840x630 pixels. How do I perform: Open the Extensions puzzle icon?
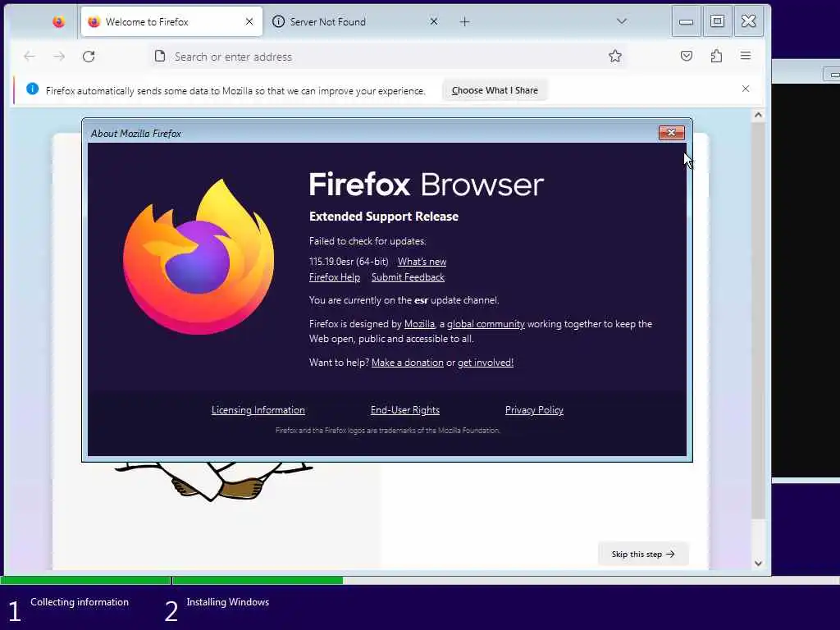(x=716, y=56)
